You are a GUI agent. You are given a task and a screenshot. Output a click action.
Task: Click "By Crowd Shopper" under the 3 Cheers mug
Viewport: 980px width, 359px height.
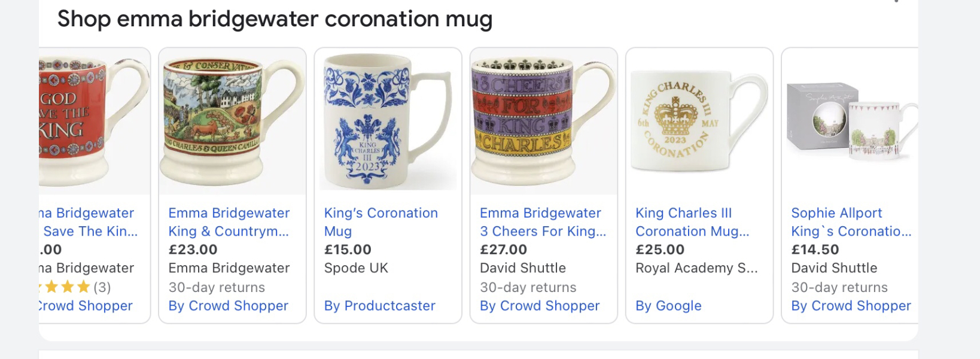(539, 306)
